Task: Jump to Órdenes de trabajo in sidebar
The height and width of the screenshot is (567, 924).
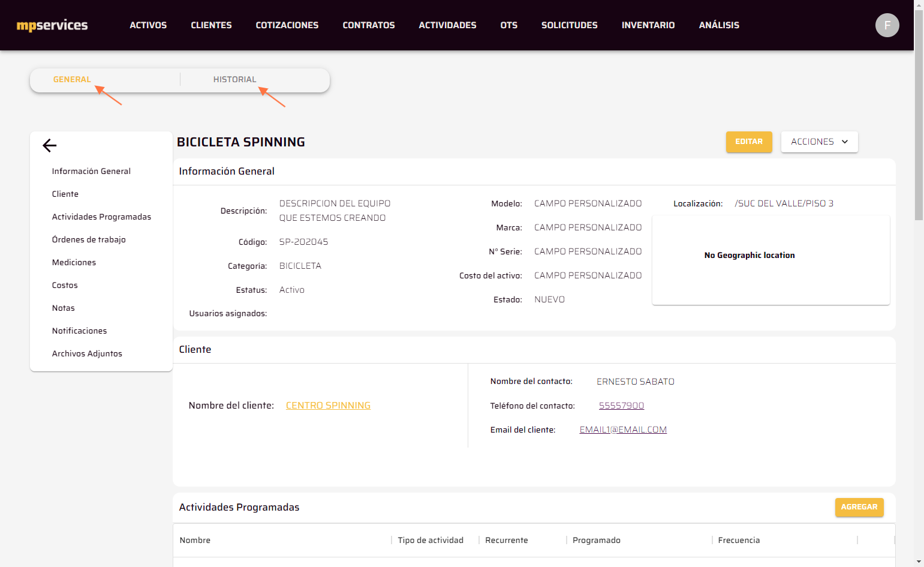Action: [89, 239]
